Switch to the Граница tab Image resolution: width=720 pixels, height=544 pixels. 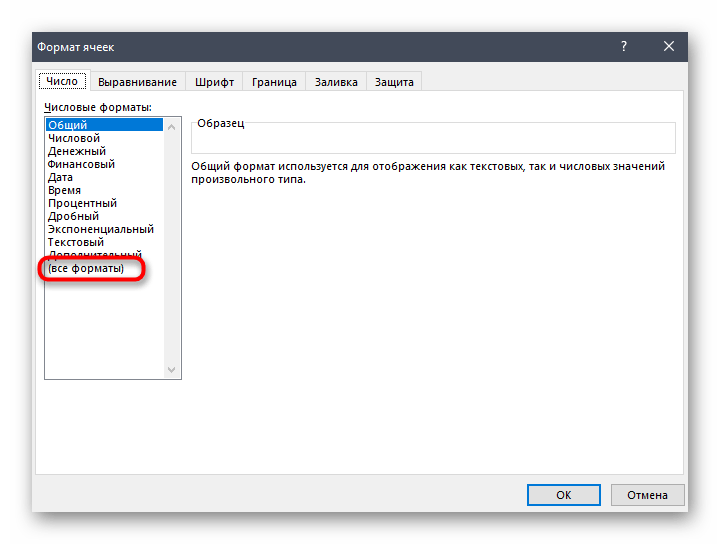(x=274, y=82)
